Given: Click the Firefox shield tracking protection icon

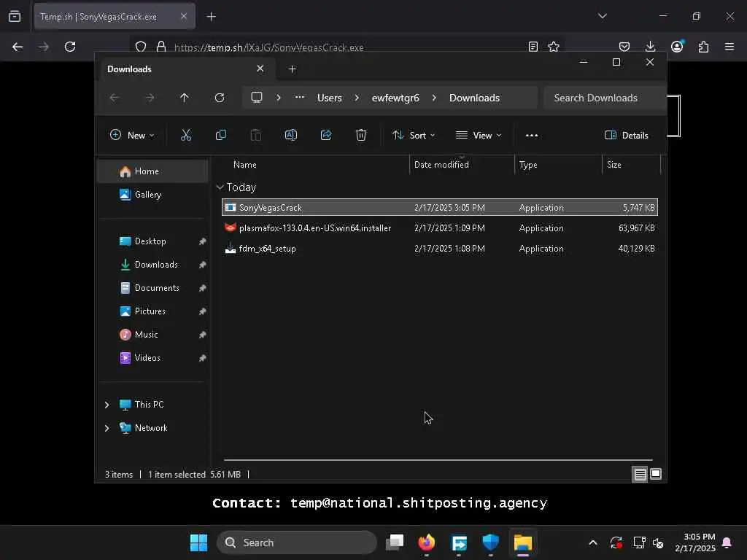Looking at the screenshot, I should click(x=141, y=47).
